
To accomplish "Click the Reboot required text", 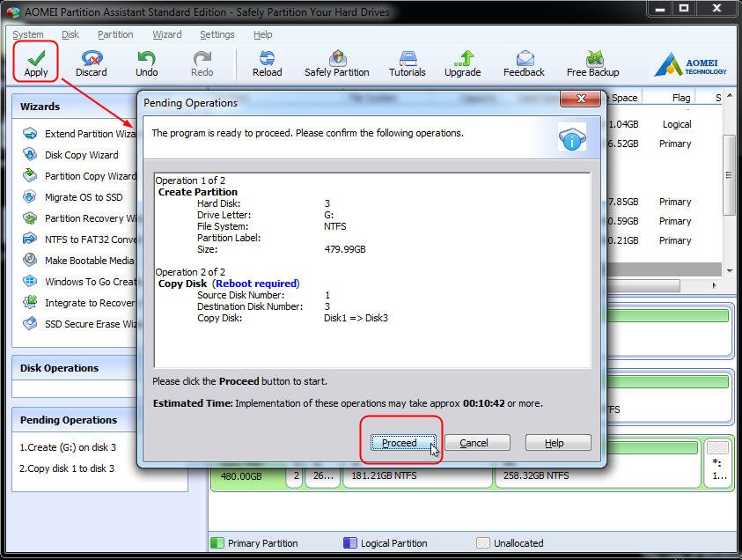I will [x=256, y=284].
